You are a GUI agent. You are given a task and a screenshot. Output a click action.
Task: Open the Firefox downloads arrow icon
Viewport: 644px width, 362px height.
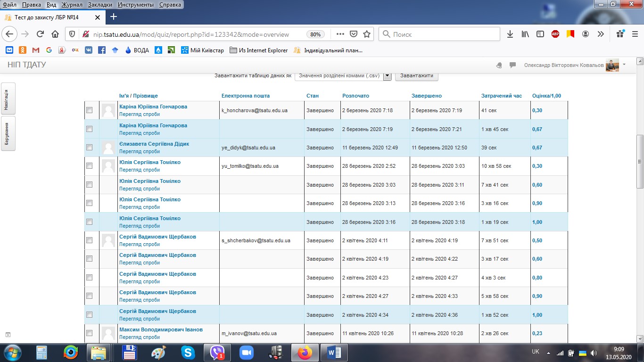point(510,34)
